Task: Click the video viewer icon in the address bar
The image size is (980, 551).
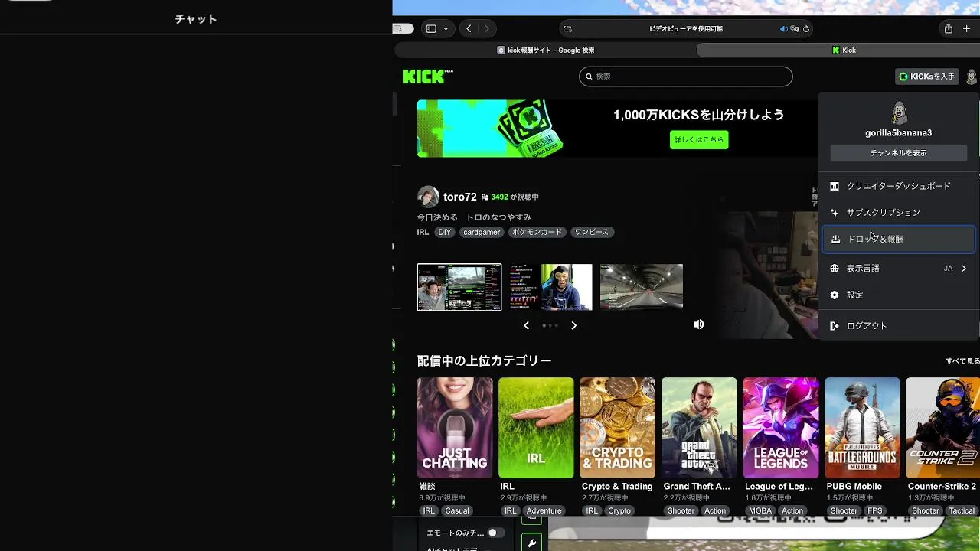Action: (x=567, y=29)
